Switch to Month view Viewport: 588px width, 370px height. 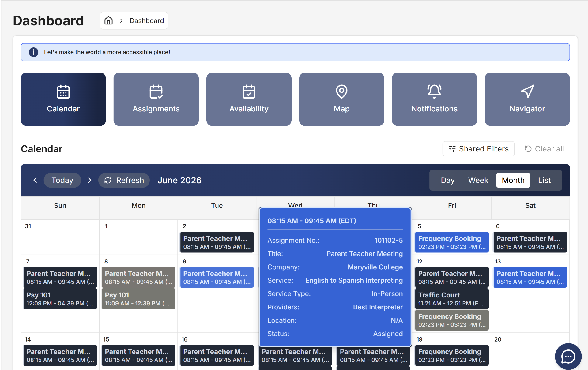coord(513,180)
